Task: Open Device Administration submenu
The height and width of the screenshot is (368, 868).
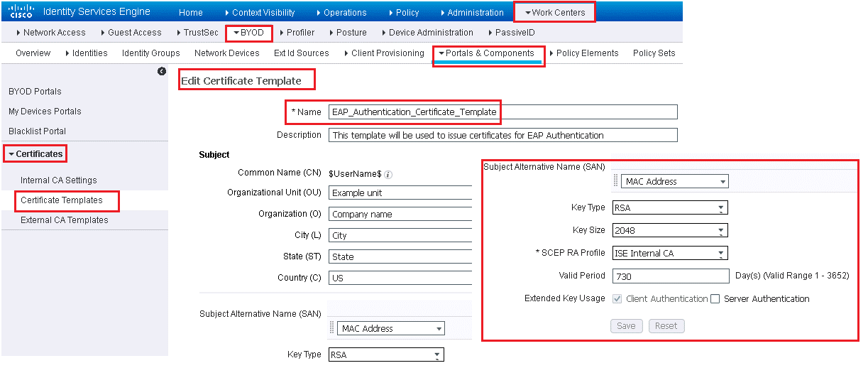Action: point(427,33)
